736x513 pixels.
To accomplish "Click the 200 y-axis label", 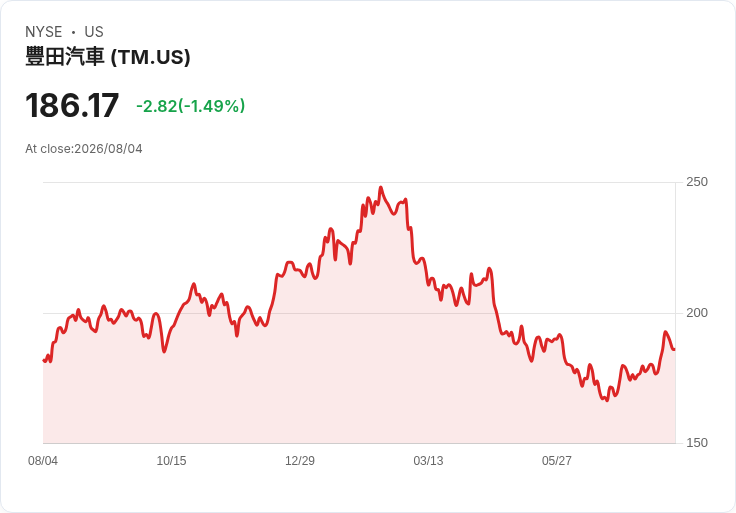I will tap(697, 313).
